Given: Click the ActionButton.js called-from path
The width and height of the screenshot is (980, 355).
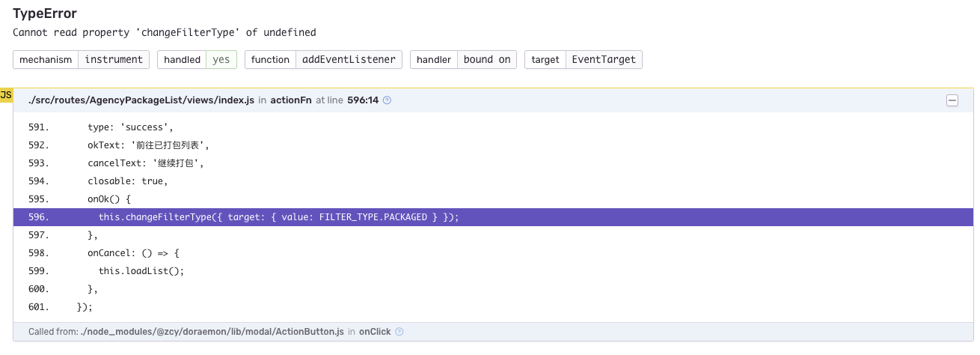Looking at the screenshot, I should (x=212, y=332).
